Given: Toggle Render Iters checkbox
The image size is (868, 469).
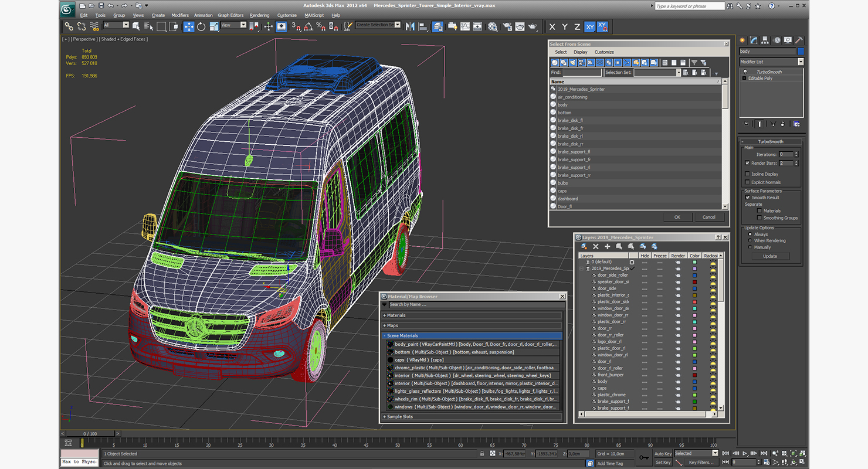Looking at the screenshot, I should pyautogui.click(x=747, y=163).
